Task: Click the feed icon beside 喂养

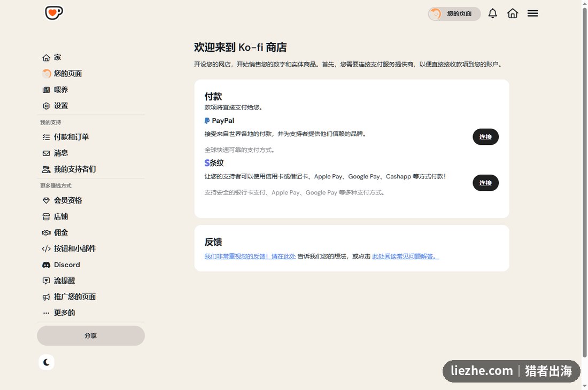Action: click(x=46, y=90)
